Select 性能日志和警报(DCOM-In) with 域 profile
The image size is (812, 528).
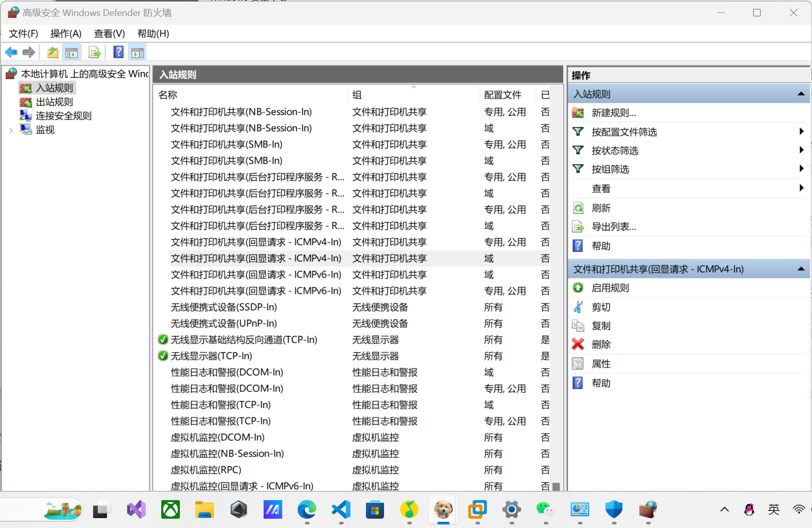[227, 372]
